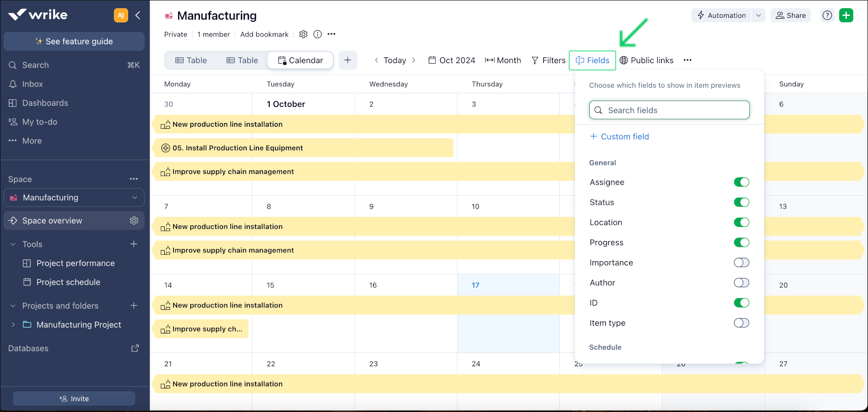Click the Search fields input box

tap(669, 110)
